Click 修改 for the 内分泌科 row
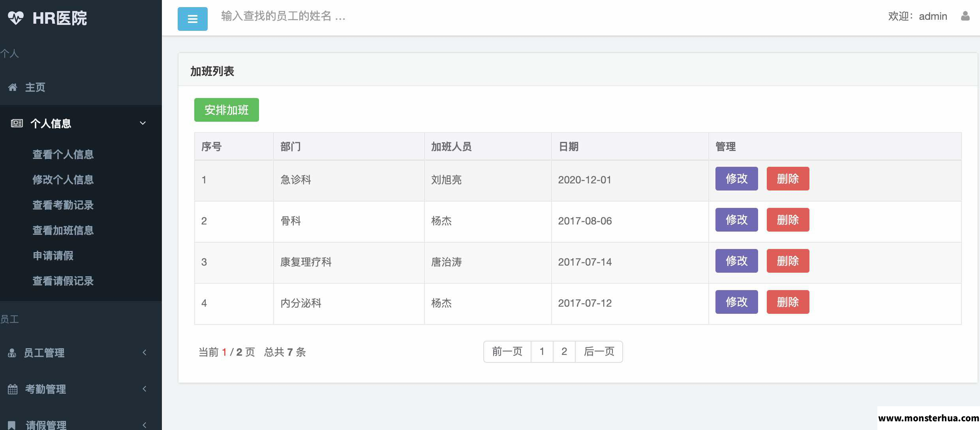The image size is (980, 430). (x=737, y=302)
